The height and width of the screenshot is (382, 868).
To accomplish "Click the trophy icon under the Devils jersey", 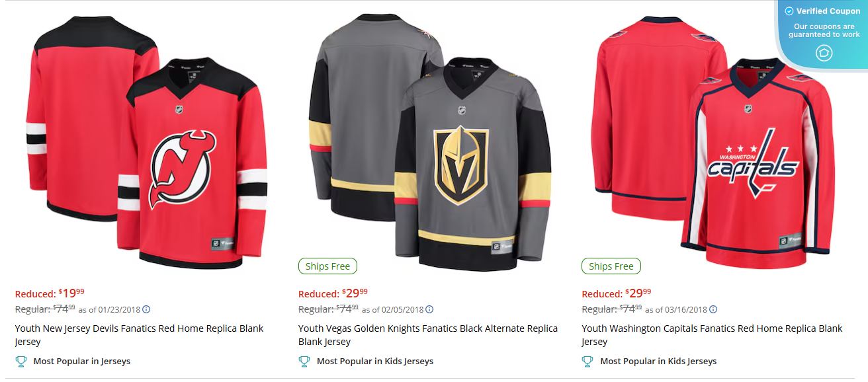I will point(22,361).
